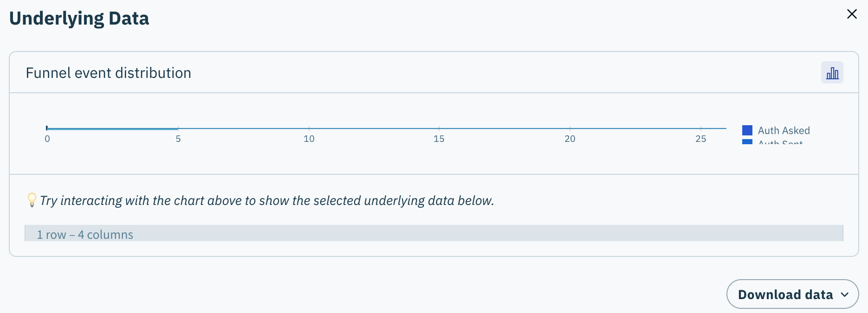Image resolution: width=868 pixels, height=313 pixels.
Task: Click the axis tick labeled 25
Action: (x=701, y=139)
